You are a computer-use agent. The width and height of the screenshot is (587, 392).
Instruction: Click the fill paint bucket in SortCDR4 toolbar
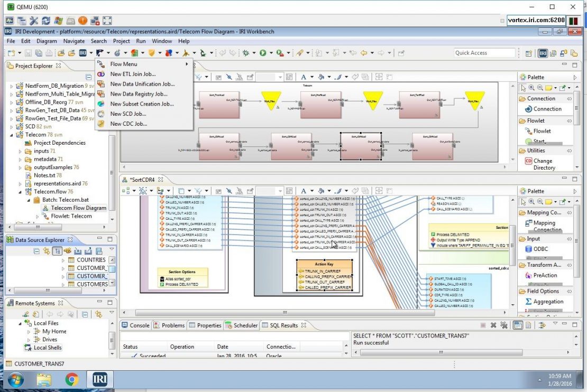[321, 191]
